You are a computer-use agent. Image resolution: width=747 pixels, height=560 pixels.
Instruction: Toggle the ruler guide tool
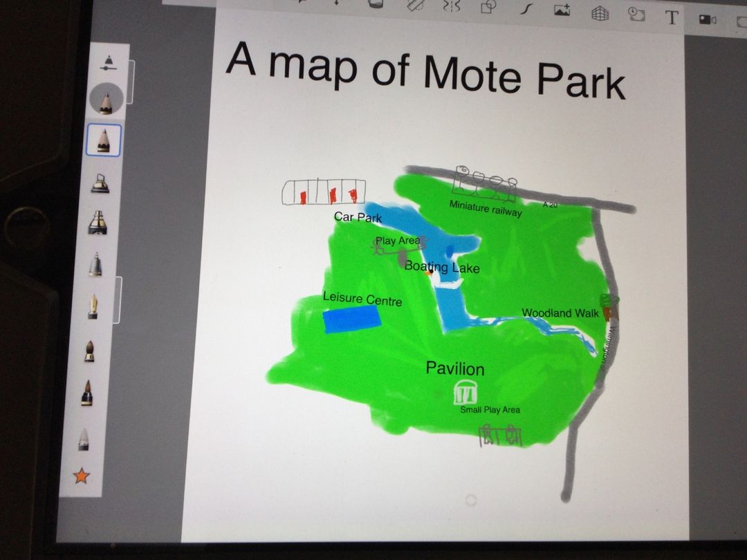(x=414, y=6)
